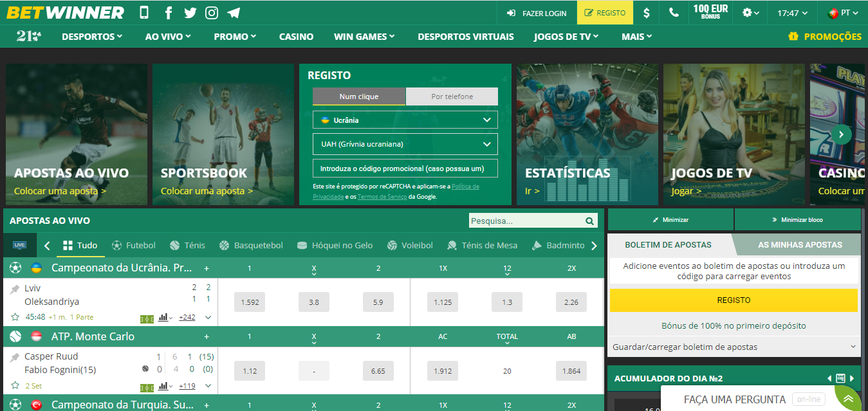
Task: Switch to Por telefone registration tab
Action: click(452, 96)
